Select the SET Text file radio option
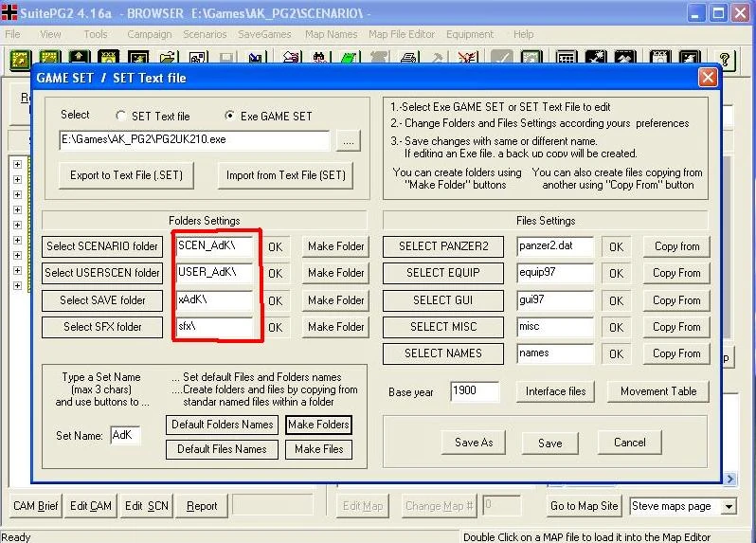756x543 pixels. pyautogui.click(x=120, y=116)
